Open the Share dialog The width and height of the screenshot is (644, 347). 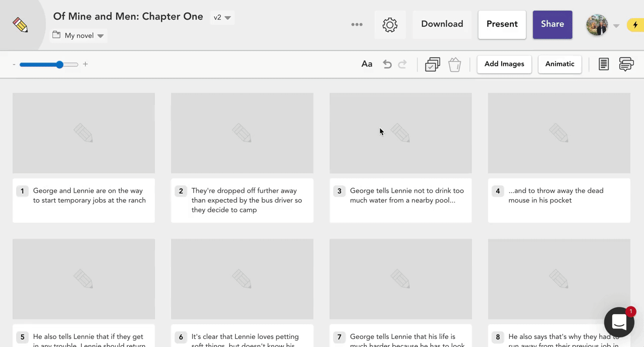[552, 24]
